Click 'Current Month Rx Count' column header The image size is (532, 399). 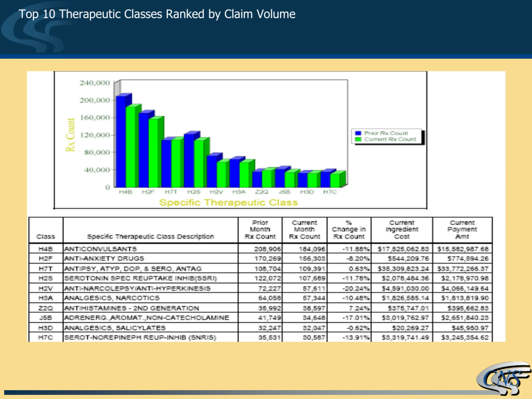(304, 230)
